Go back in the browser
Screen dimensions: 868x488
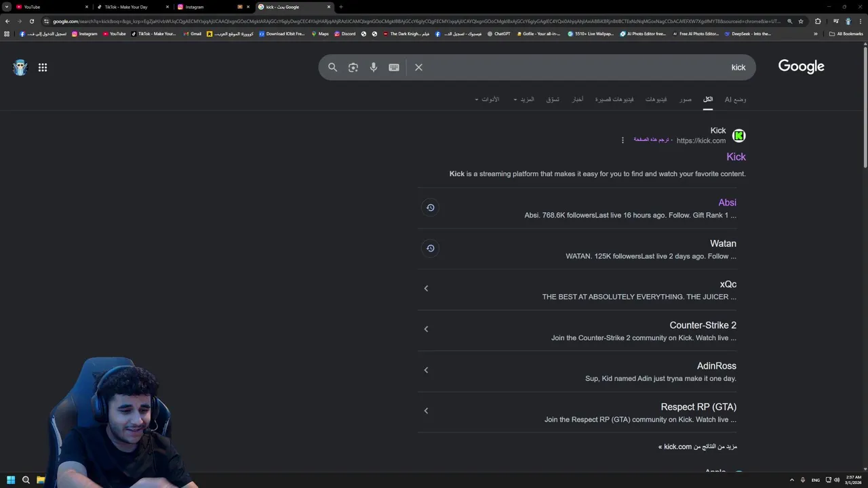(7, 21)
